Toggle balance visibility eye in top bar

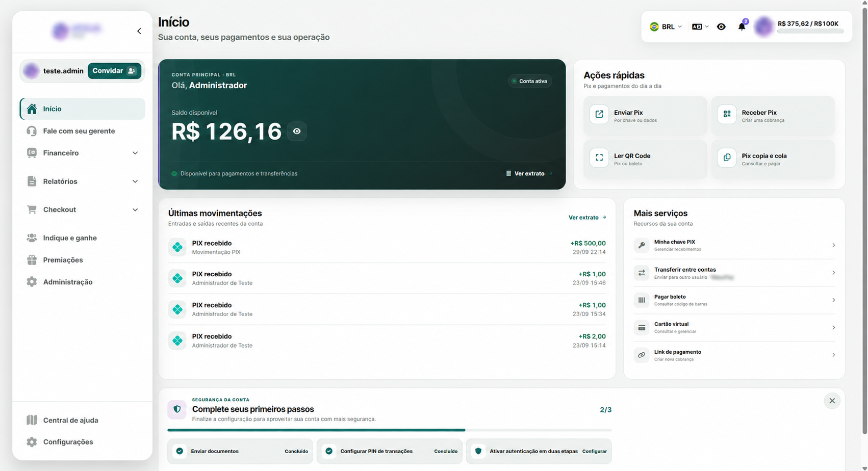click(x=721, y=27)
